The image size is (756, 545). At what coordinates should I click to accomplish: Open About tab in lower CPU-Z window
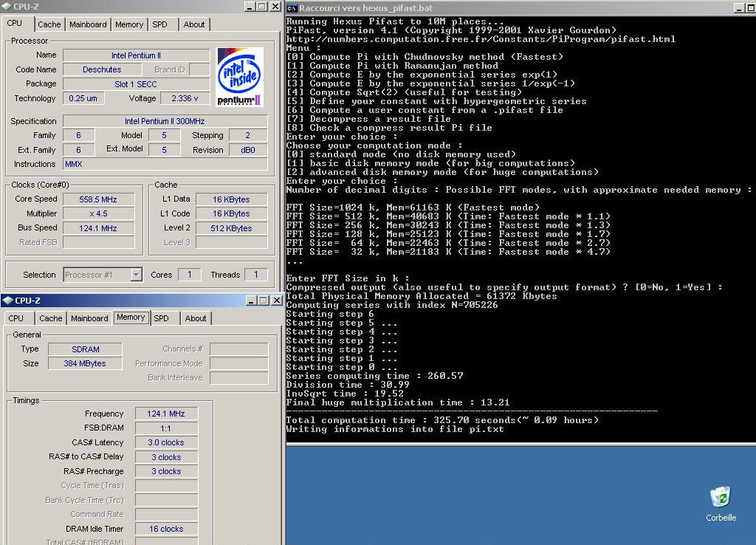(195, 318)
